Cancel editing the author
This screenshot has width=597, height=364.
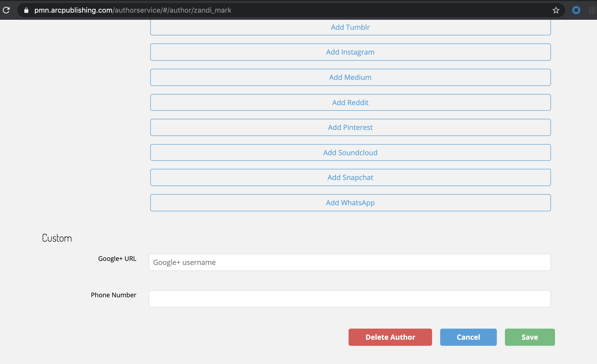(x=468, y=337)
